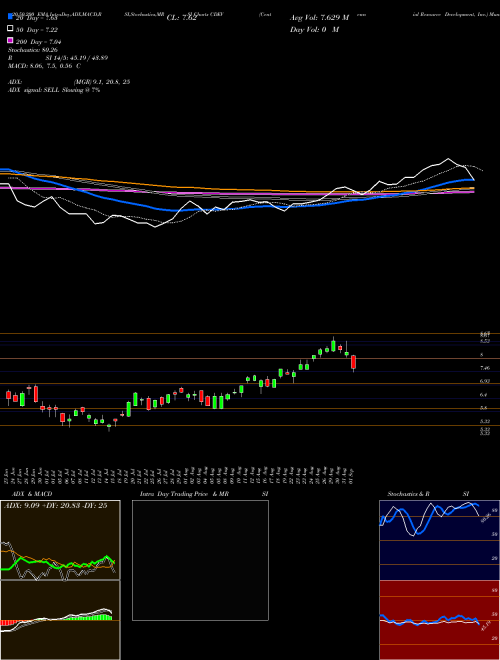Click the 'ADX signal: SELL' text
The width and height of the screenshot is (500, 660).
34,90
